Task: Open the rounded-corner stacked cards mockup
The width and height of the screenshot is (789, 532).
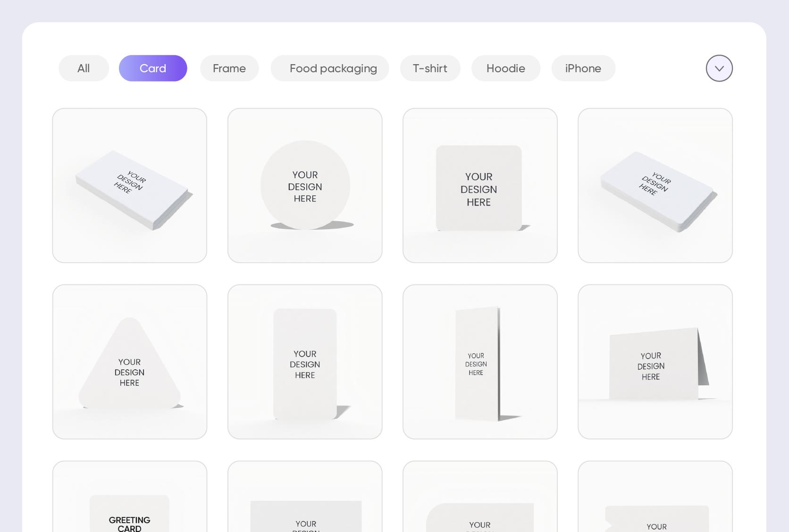Action: (x=655, y=185)
